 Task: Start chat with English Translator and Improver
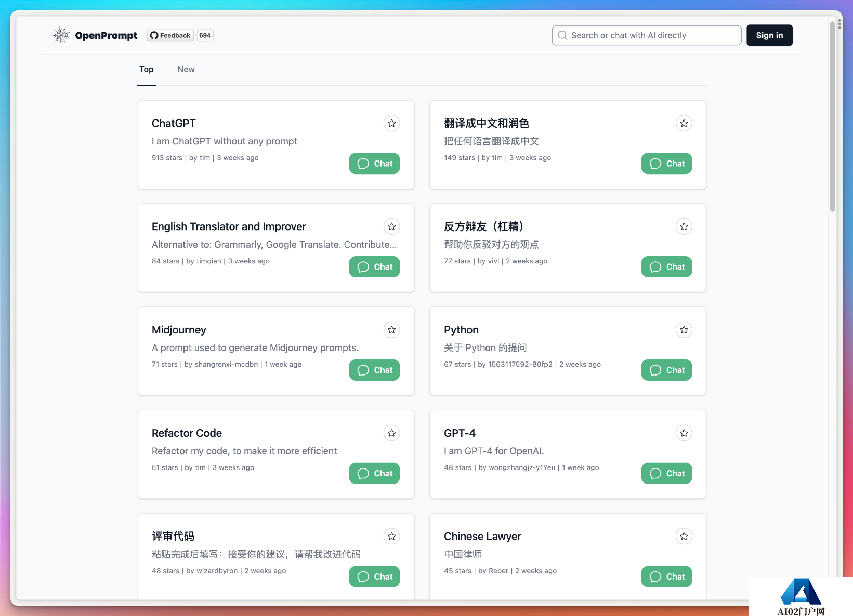tap(374, 267)
